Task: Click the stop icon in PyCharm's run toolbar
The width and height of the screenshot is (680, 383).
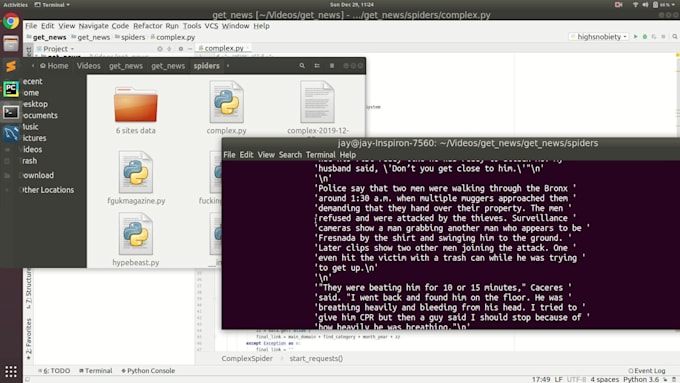Action: click(x=663, y=37)
